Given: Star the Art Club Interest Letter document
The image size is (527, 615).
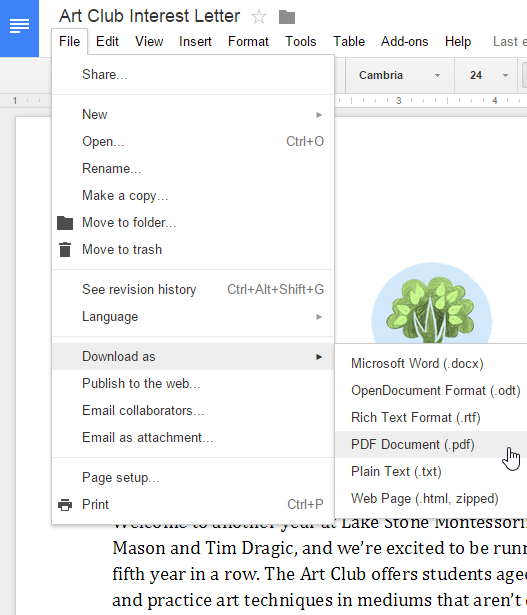Looking at the screenshot, I should 259,17.
